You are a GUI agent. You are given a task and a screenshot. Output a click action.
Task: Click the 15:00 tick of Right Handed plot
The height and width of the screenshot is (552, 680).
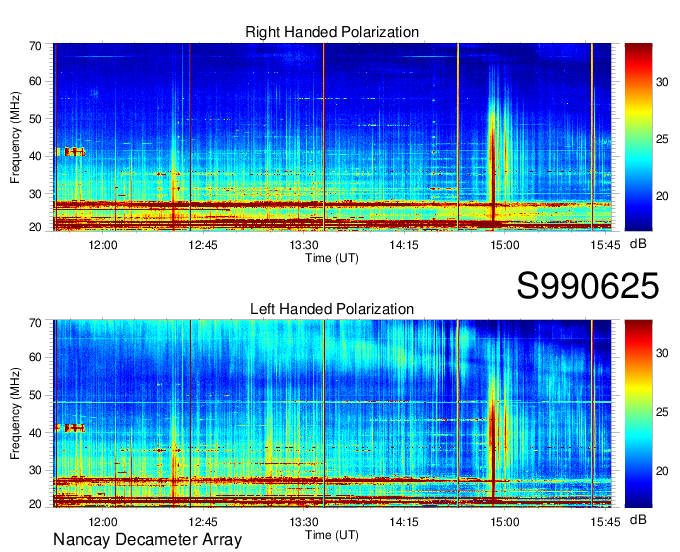(x=504, y=245)
